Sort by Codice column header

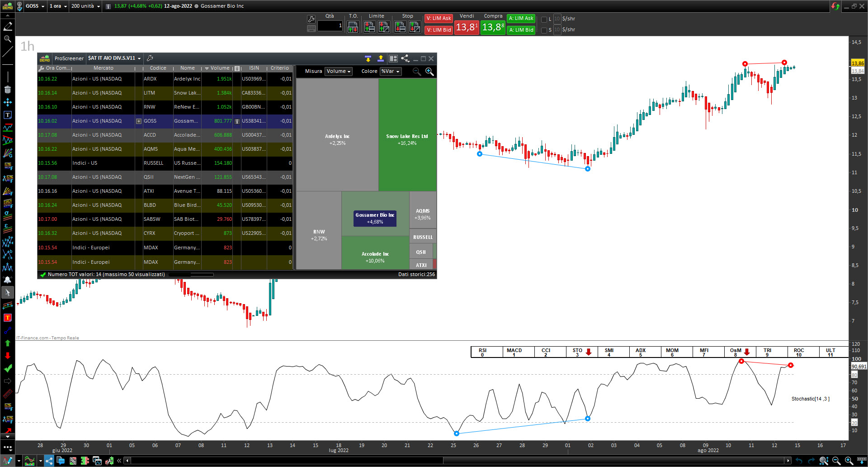click(x=158, y=68)
